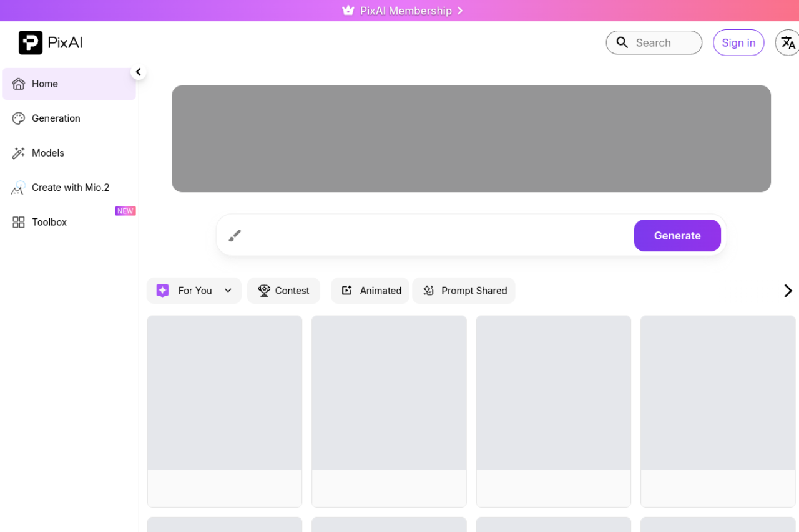Click the Models magic wand icon
This screenshot has width=799, height=532.
(19, 153)
